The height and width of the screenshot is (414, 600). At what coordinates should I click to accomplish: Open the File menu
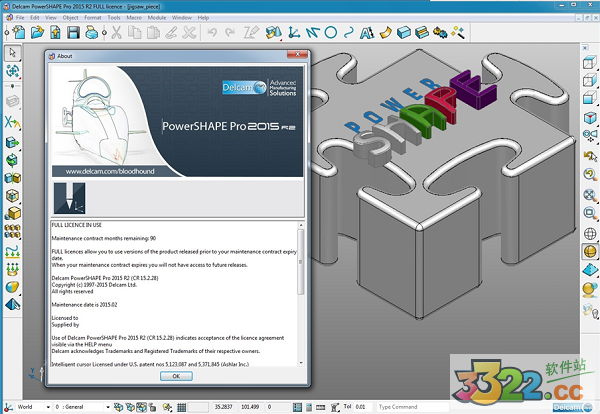[20, 17]
